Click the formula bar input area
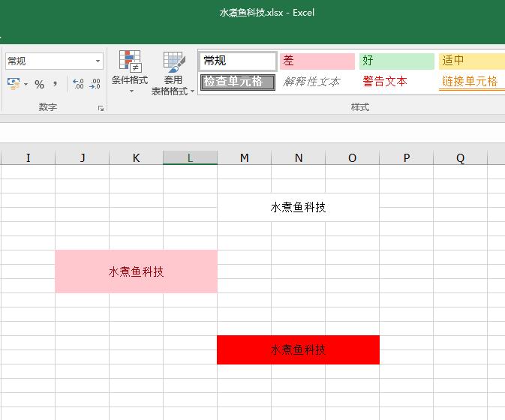The height and width of the screenshot is (420, 505). pos(252,133)
